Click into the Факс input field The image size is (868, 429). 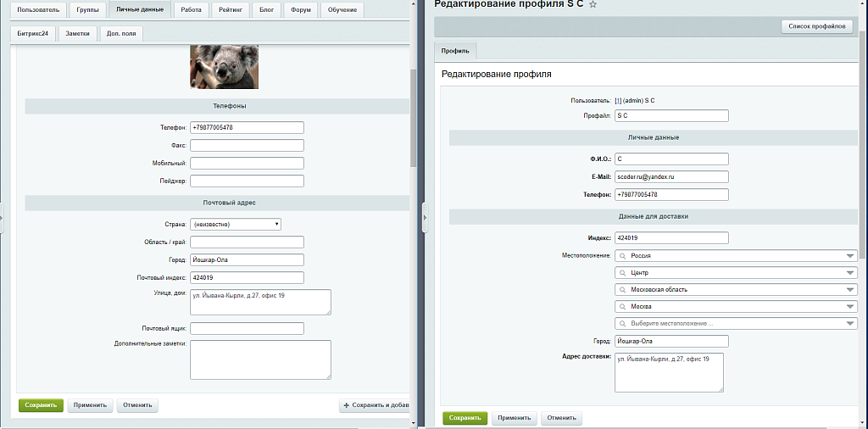(247, 145)
